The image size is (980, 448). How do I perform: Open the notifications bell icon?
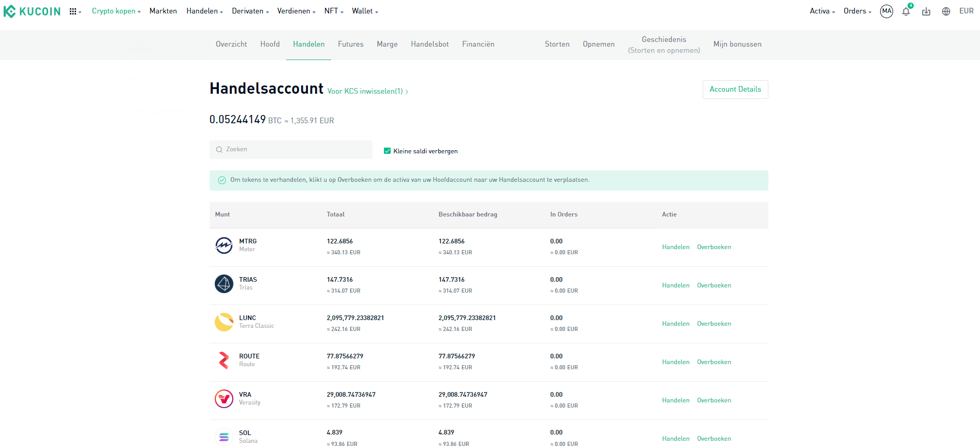[x=906, y=11]
